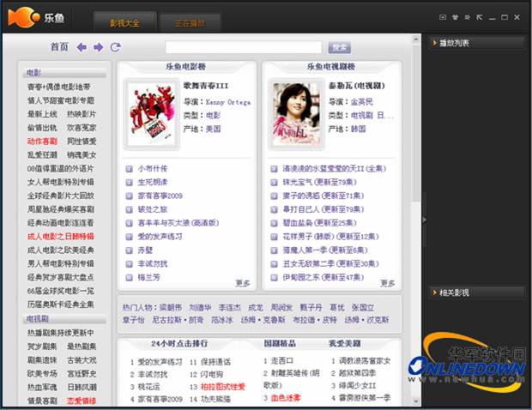The image size is (532, 410).
Task: Open 血色迷雾 in 国剧精品 list
Action: pos(286,398)
